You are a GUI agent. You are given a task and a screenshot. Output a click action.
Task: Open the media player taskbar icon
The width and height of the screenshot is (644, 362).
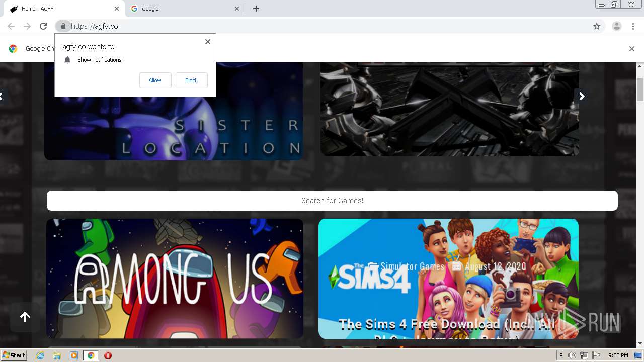point(74,355)
